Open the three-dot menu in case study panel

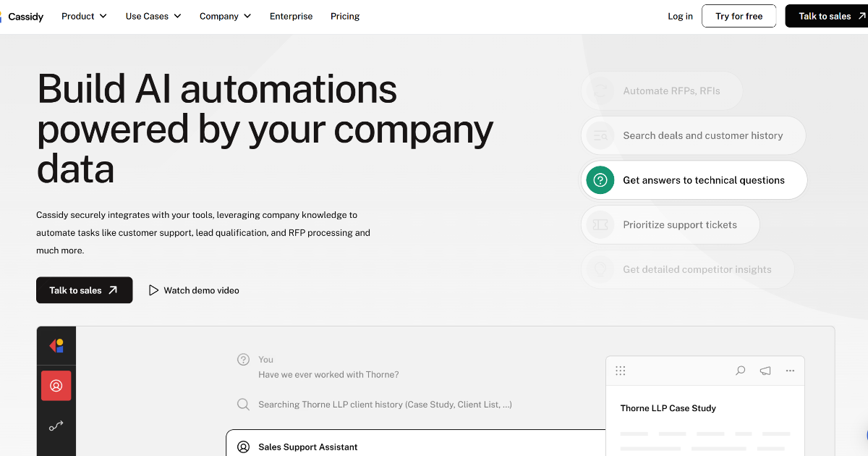tap(790, 371)
